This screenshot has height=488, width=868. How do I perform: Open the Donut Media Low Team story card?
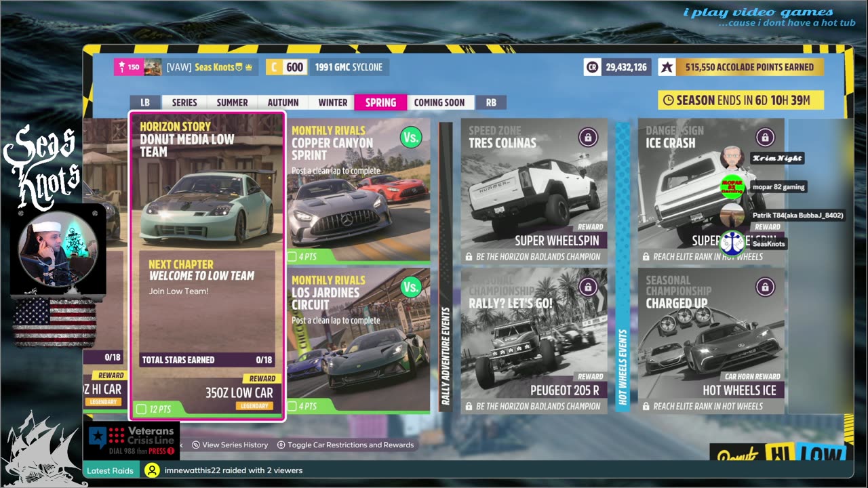coord(207,266)
